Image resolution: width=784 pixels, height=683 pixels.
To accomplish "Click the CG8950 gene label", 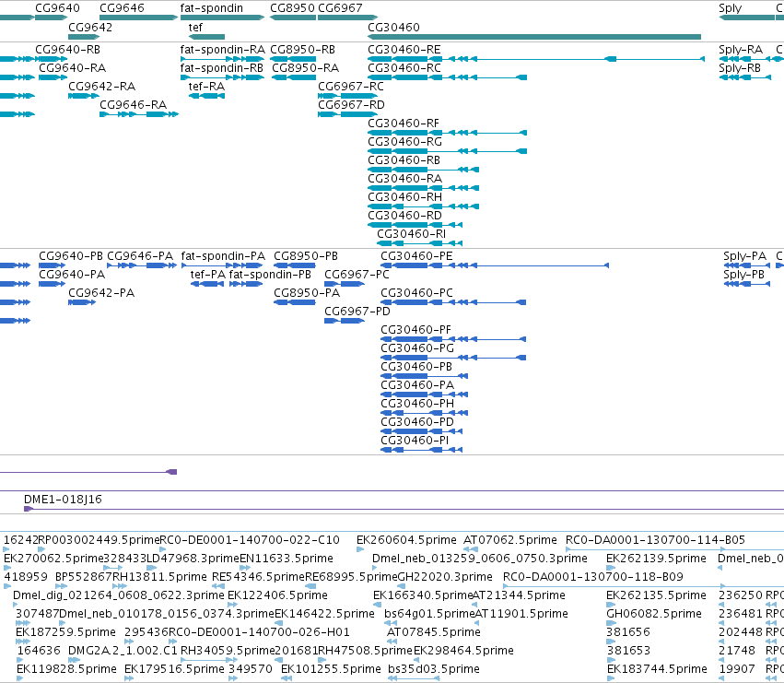I will [x=292, y=8].
